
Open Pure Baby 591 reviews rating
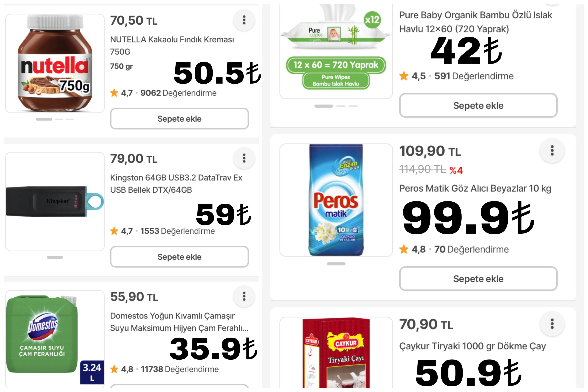coord(456,76)
